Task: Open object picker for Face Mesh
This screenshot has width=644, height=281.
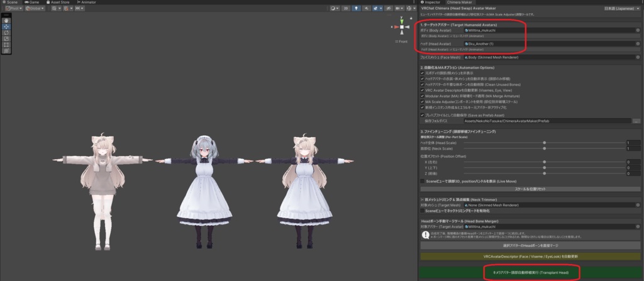Action: pyautogui.click(x=638, y=57)
